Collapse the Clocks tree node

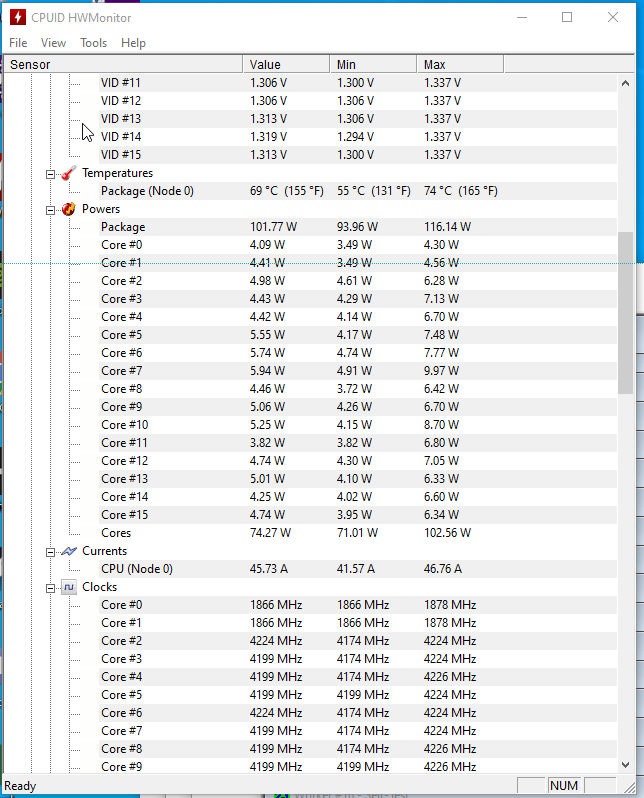coord(50,588)
